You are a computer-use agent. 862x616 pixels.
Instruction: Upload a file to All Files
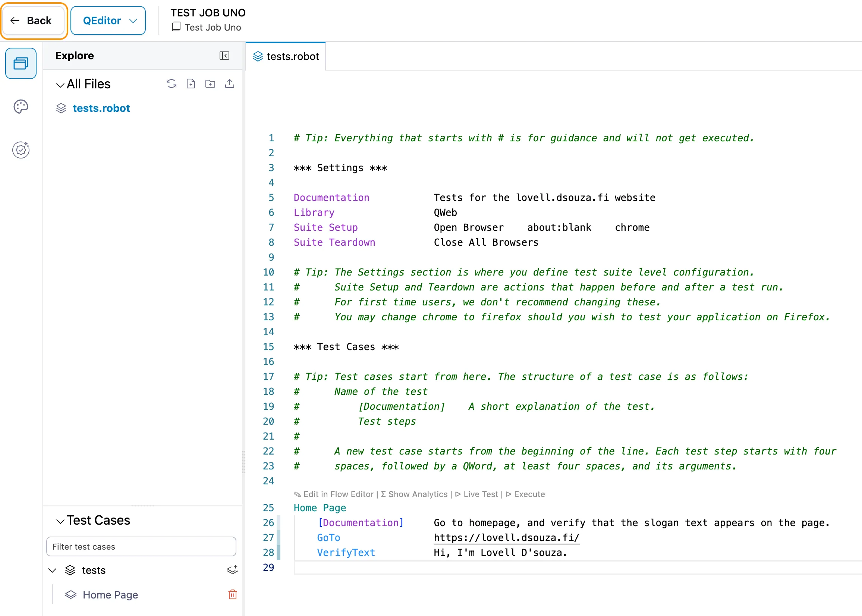(x=229, y=84)
